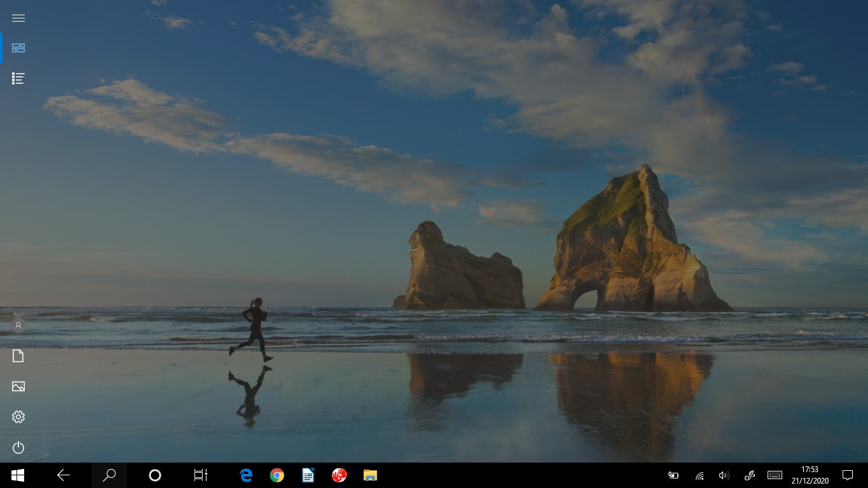Image resolution: width=868 pixels, height=488 pixels.
Task: Open Wi-Fi network flyout
Action: (x=699, y=475)
